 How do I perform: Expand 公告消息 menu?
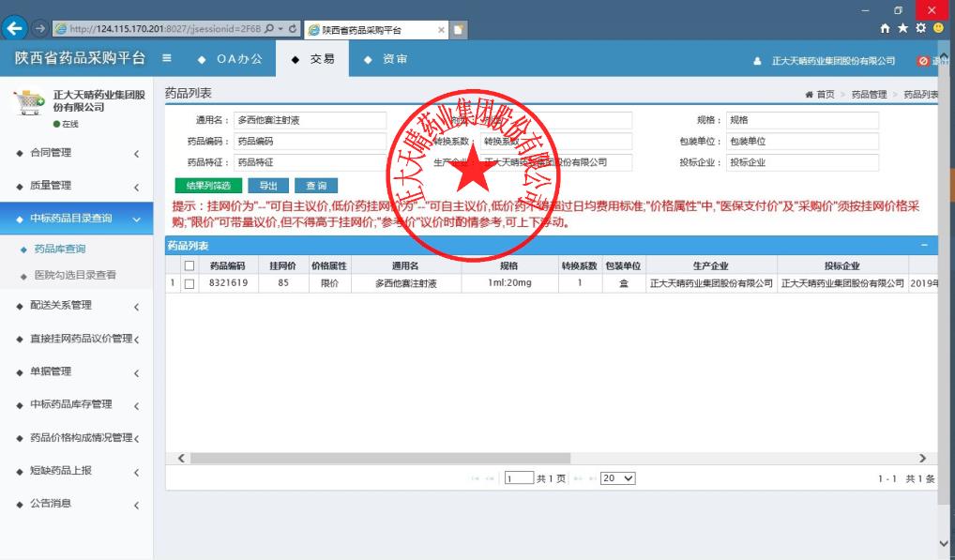tap(77, 504)
